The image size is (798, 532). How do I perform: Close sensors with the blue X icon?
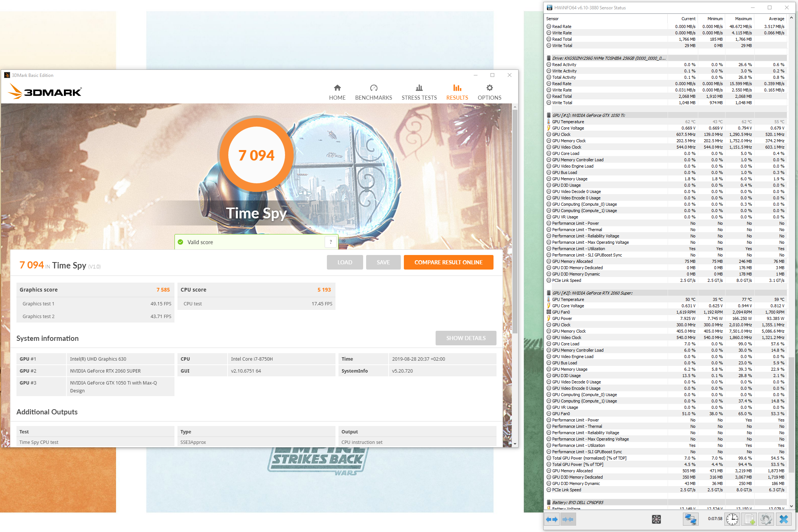click(784, 519)
